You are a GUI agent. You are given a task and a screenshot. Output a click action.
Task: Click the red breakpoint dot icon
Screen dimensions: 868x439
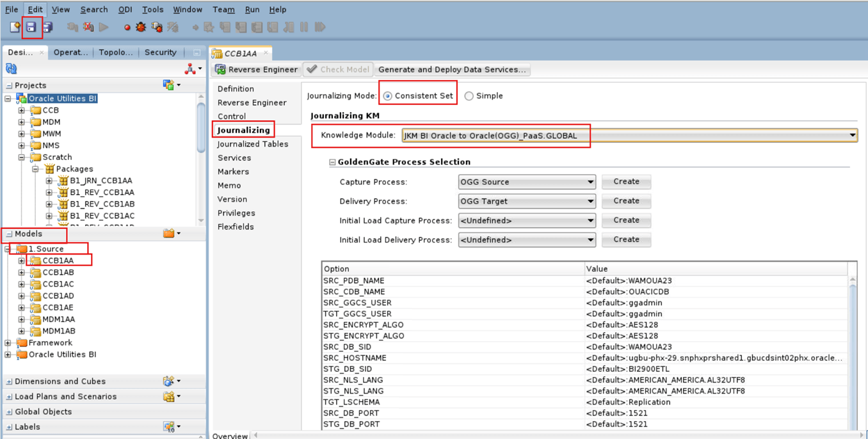tap(127, 28)
